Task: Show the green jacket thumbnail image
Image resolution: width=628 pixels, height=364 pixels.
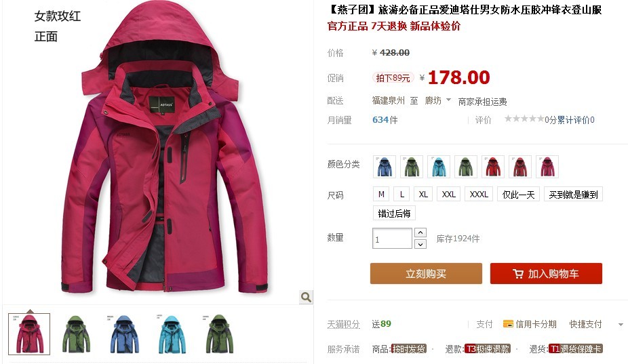Action: [x=77, y=334]
